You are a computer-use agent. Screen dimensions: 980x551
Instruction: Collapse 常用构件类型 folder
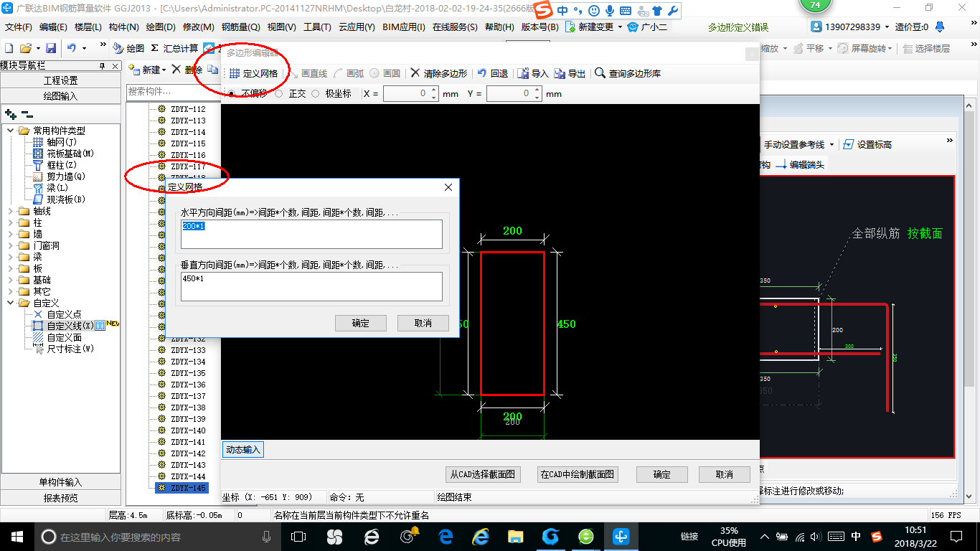11,131
